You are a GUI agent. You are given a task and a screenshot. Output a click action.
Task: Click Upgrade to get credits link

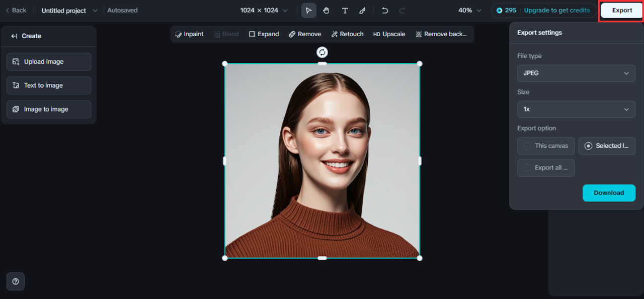tap(557, 10)
